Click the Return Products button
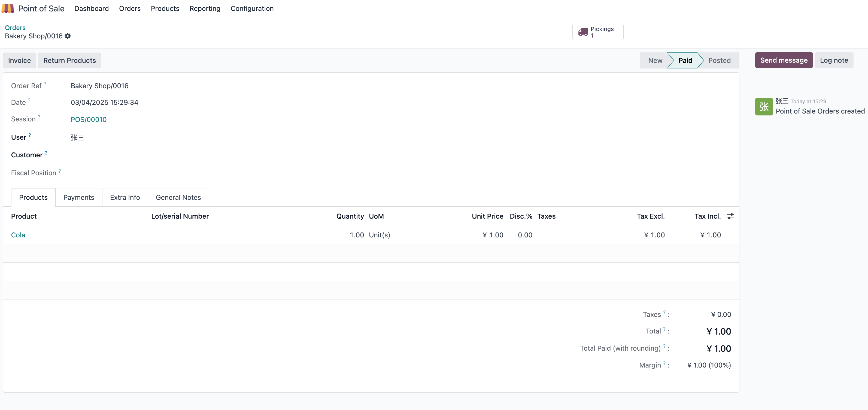 click(69, 60)
